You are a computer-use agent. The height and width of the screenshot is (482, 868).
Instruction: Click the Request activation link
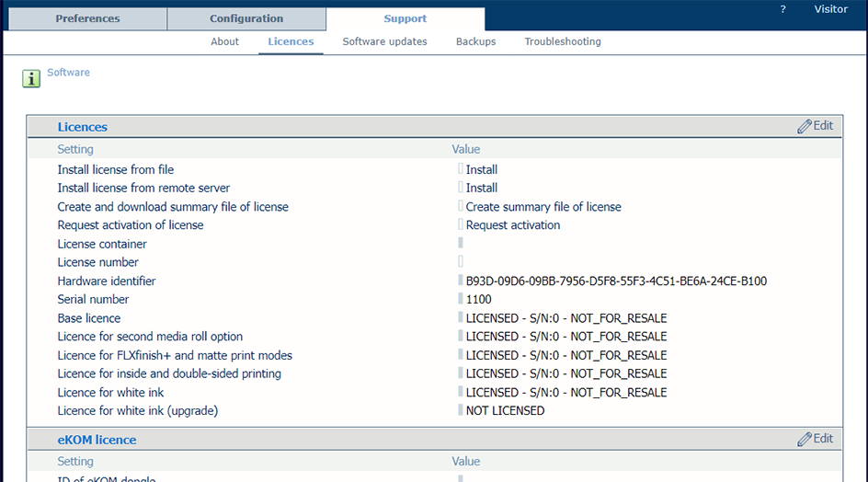click(x=512, y=225)
